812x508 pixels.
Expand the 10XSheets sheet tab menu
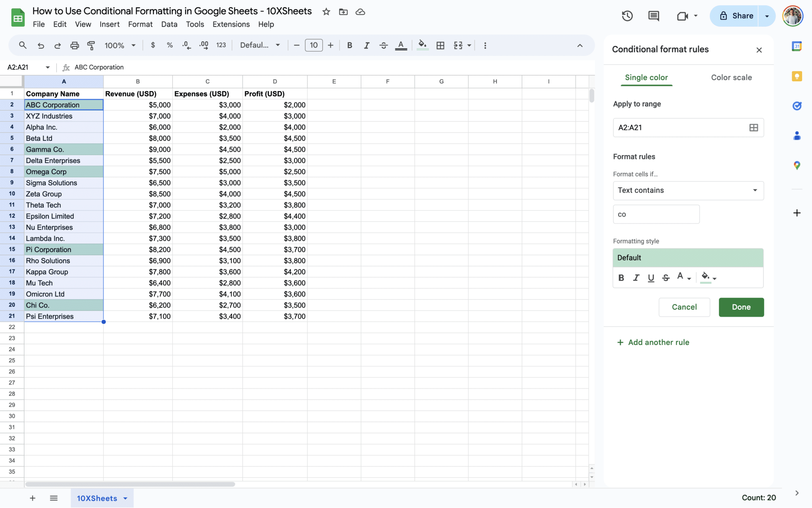tap(125, 498)
